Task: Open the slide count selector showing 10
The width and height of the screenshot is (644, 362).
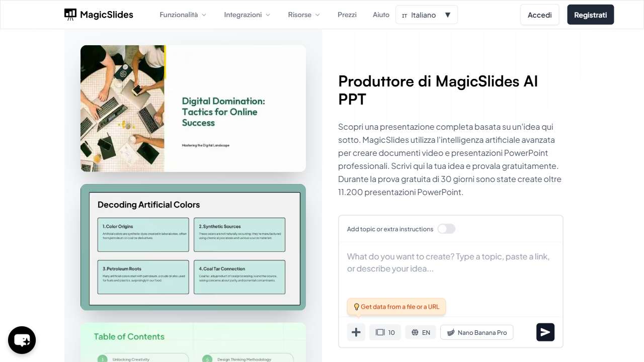Action: click(x=384, y=332)
